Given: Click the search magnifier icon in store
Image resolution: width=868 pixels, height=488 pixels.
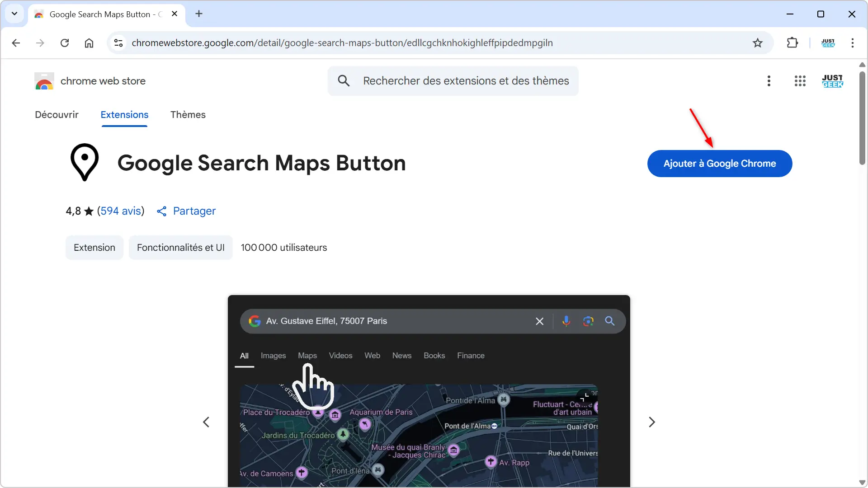Looking at the screenshot, I should 344,81.
